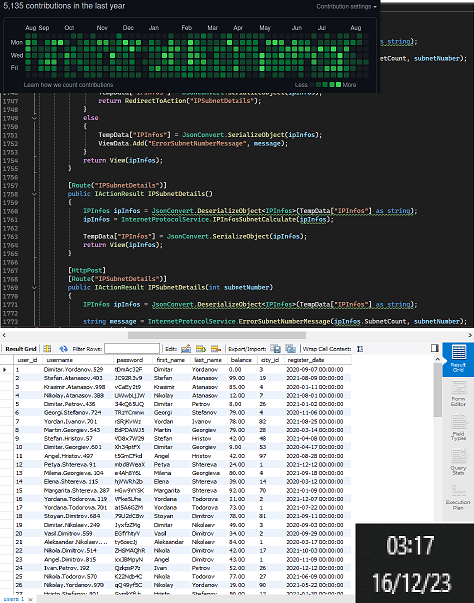The width and height of the screenshot is (474, 603).
Task: Sort by last_name column header
Action: click(208, 360)
